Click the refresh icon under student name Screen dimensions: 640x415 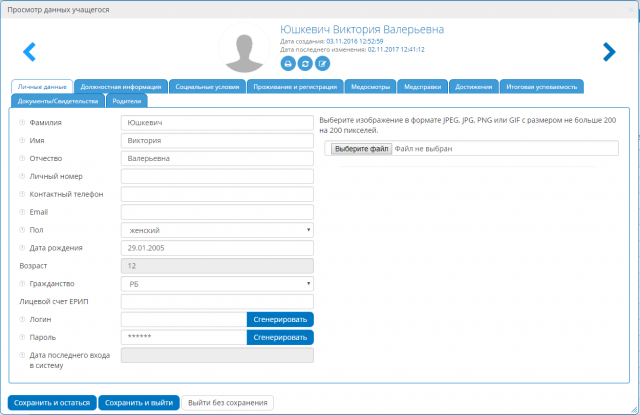pos(305,64)
